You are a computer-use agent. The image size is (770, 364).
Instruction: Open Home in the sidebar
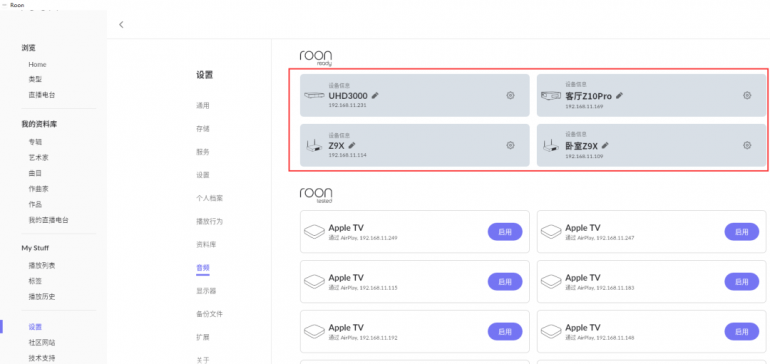[37, 64]
